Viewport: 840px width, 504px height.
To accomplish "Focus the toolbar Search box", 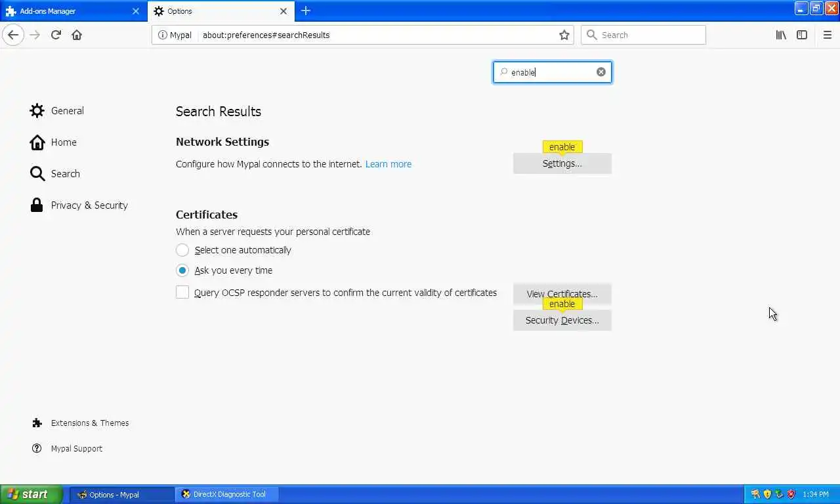I will (643, 35).
